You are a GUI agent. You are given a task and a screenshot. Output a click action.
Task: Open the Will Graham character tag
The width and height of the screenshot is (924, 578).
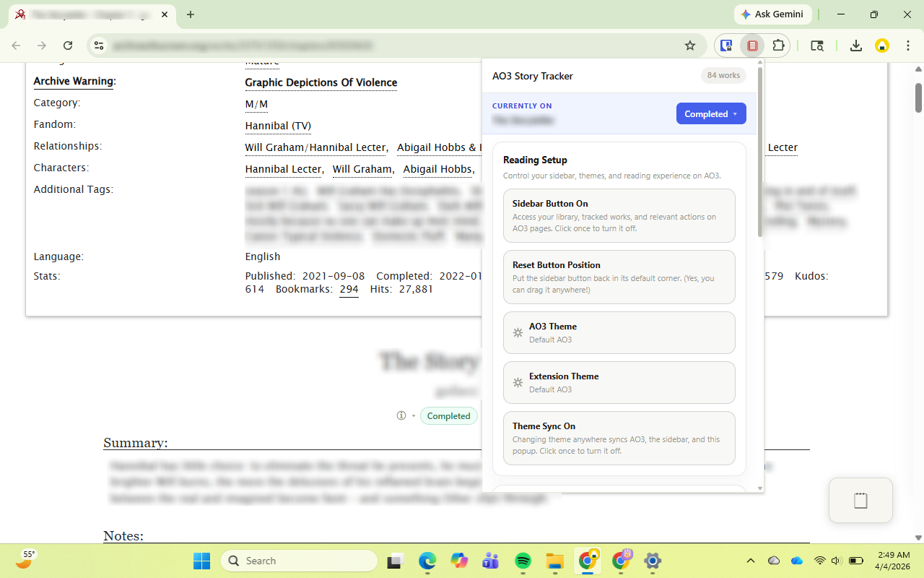[362, 169]
